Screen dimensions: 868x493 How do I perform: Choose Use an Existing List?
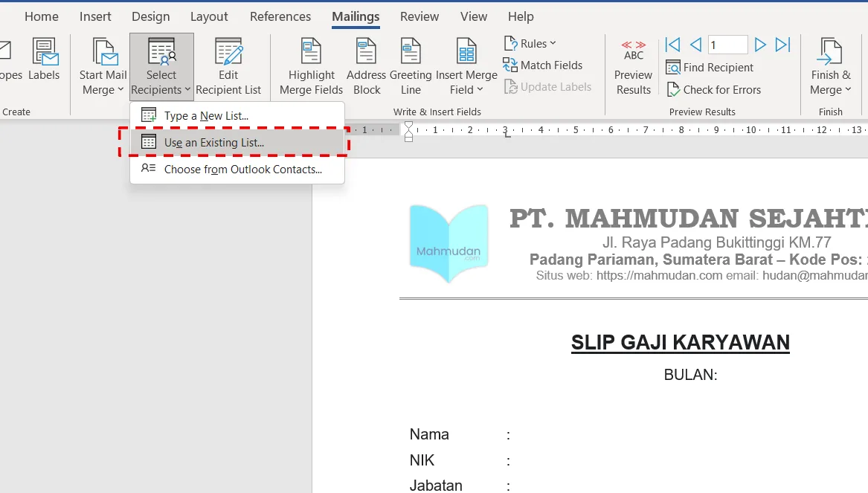click(x=237, y=142)
